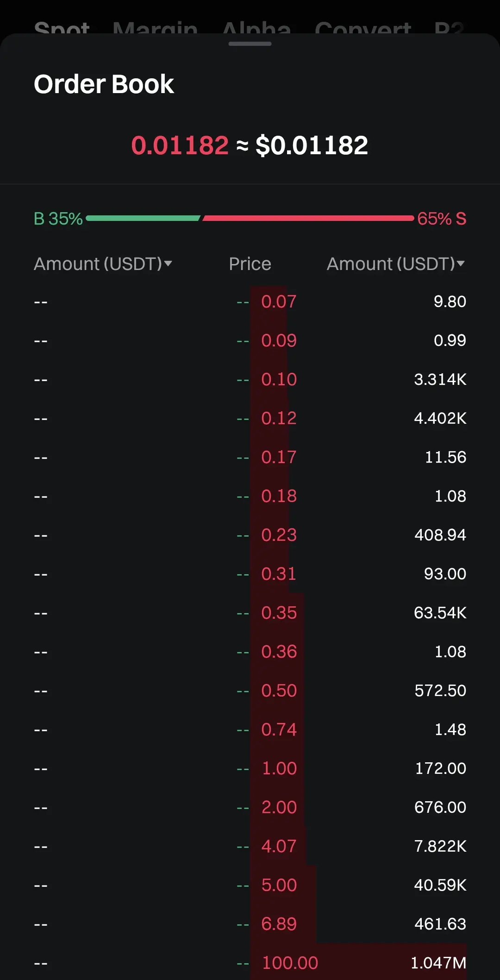This screenshot has height=980, width=500.
Task: Tap the green B 35% label
Action: [58, 219]
